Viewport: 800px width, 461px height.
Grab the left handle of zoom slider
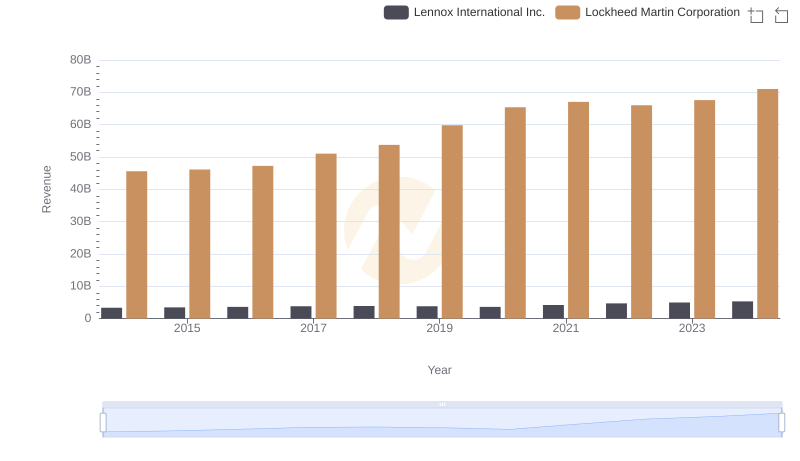tap(103, 423)
